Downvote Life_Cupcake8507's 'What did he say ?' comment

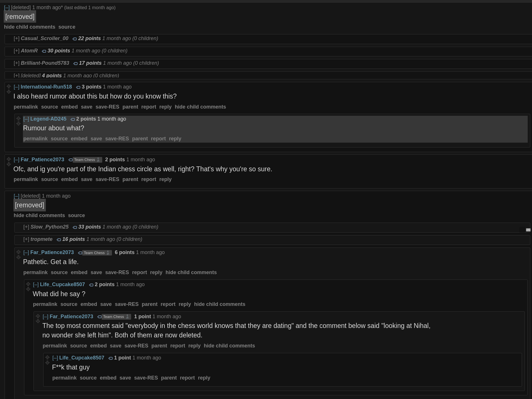click(x=28, y=289)
